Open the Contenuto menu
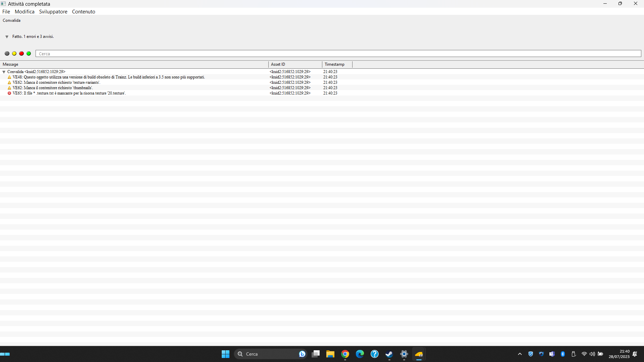Image resolution: width=644 pixels, height=362 pixels. [x=84, y=12]
